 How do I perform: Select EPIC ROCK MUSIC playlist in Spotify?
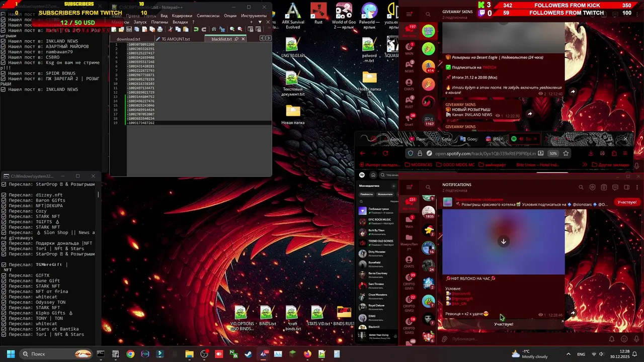377,221
